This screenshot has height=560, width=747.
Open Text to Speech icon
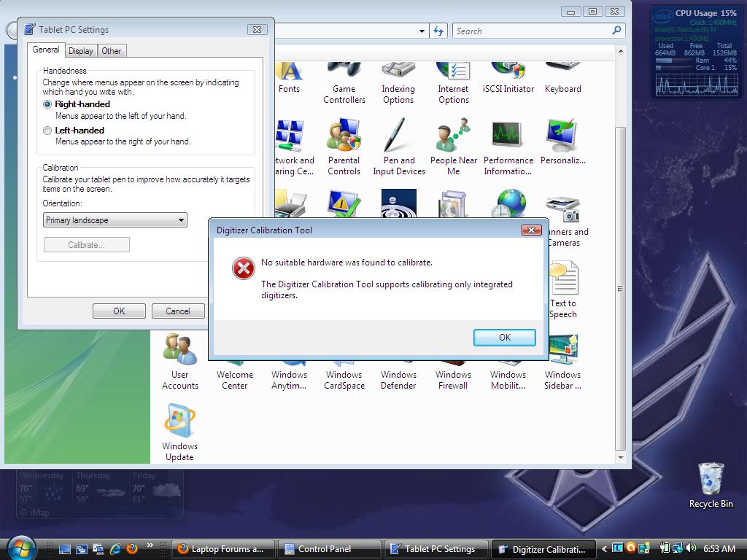[x=564, y=290]
